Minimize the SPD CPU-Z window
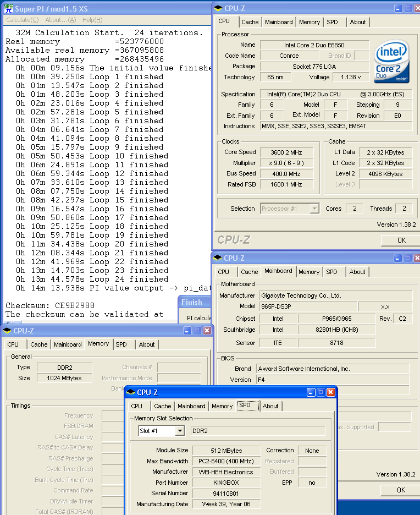This screenshot has width=420, height=515. click(x=311, y=392)
